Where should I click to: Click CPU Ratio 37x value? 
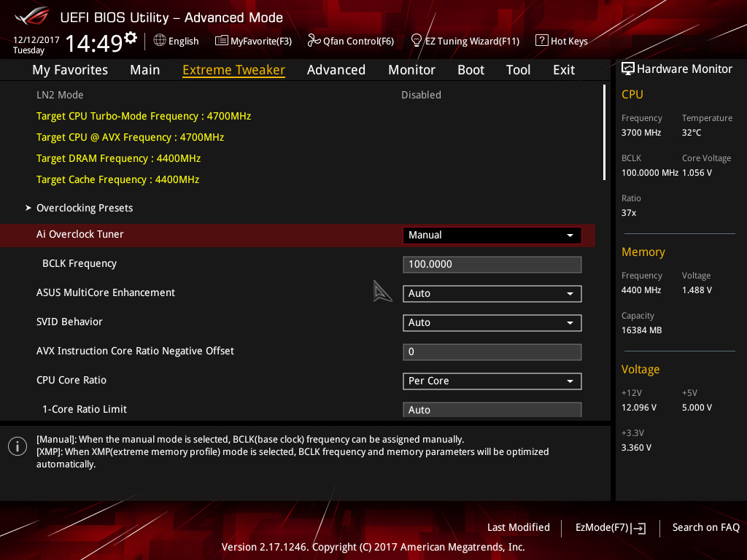click(628, 213)
